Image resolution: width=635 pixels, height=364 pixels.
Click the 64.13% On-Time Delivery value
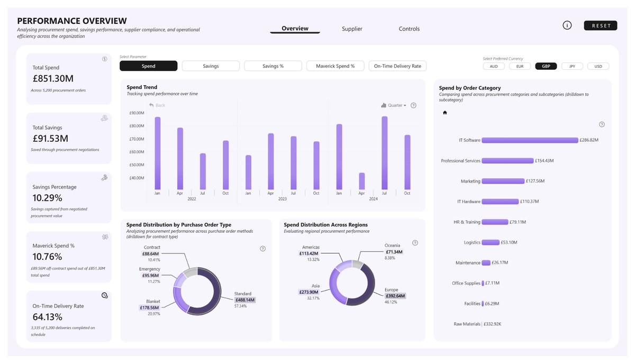pyautogui.click(x=47, y=317)
